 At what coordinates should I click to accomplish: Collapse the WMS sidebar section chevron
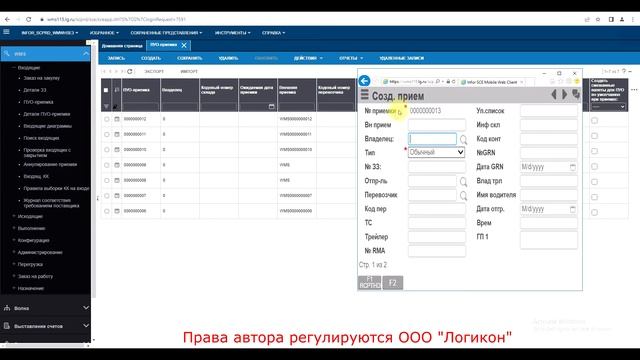[x=86, y=53]
